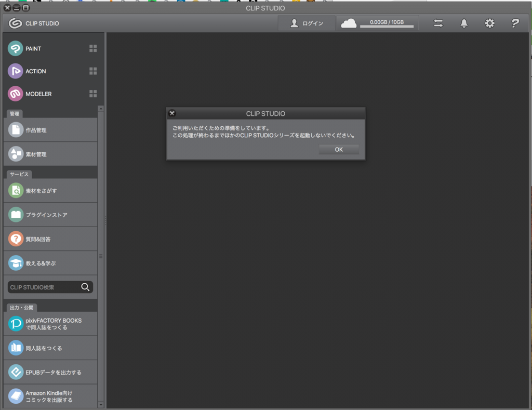The width and height of the screenshot is (532, 410).
Task: Open プラグインストア plugin store
Action: click(x=50, y=215)
